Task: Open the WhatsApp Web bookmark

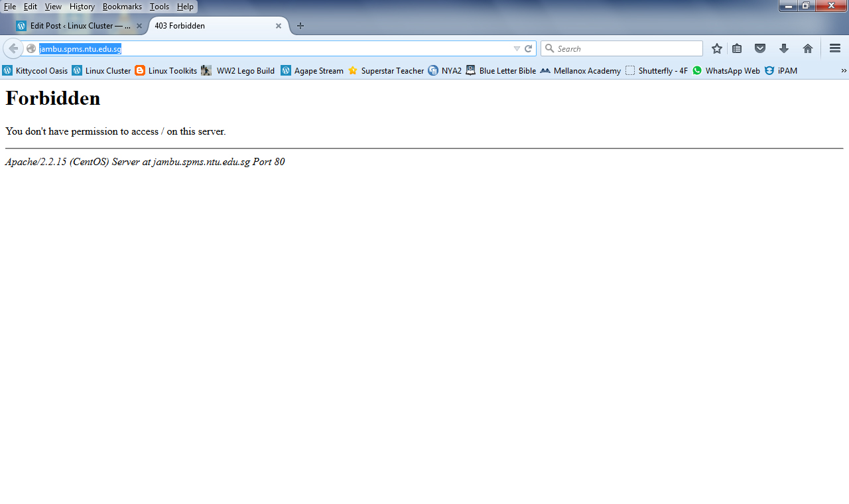Action: [726, 71]
